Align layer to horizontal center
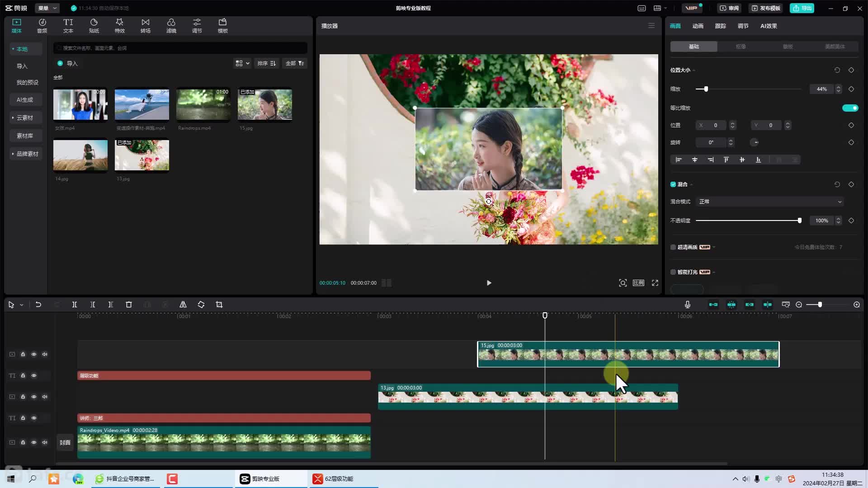Screen dimensions: 868x488 695,160
